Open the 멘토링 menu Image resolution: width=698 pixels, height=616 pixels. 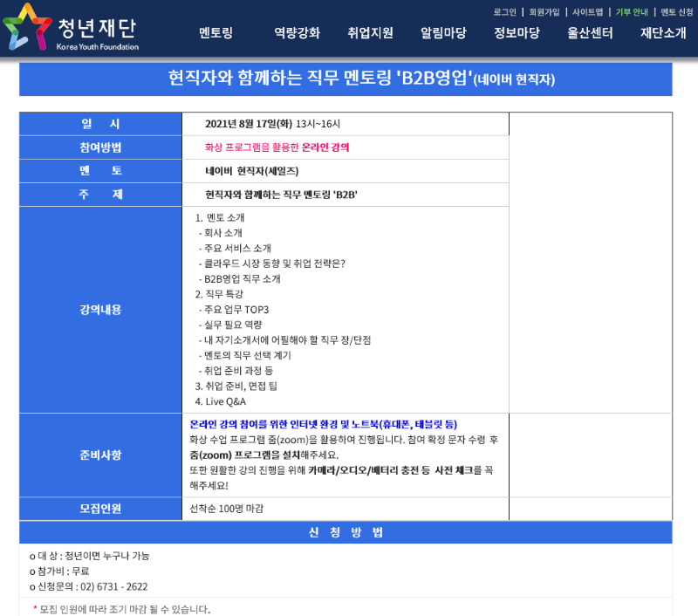(x=216, y=32)
